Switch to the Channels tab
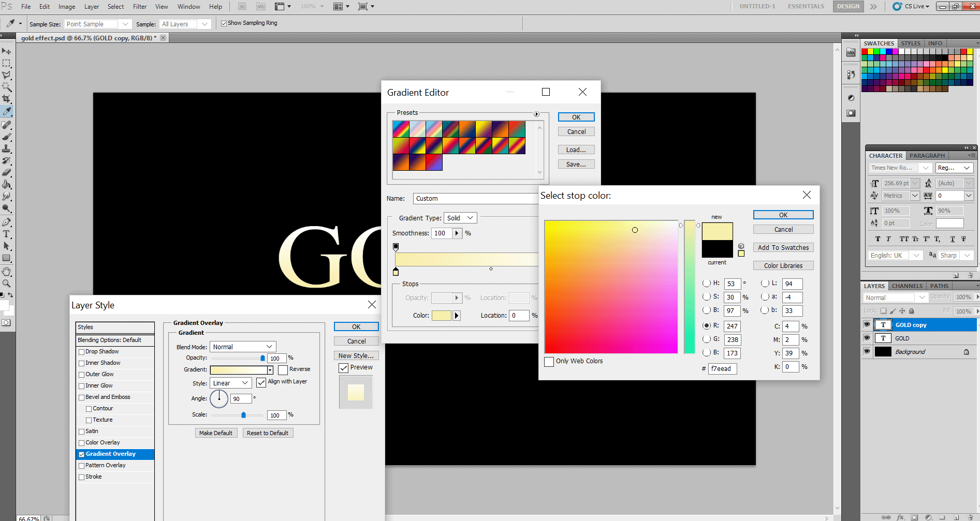This screenshot has height=521, width=980. click(x=907, y=286)
